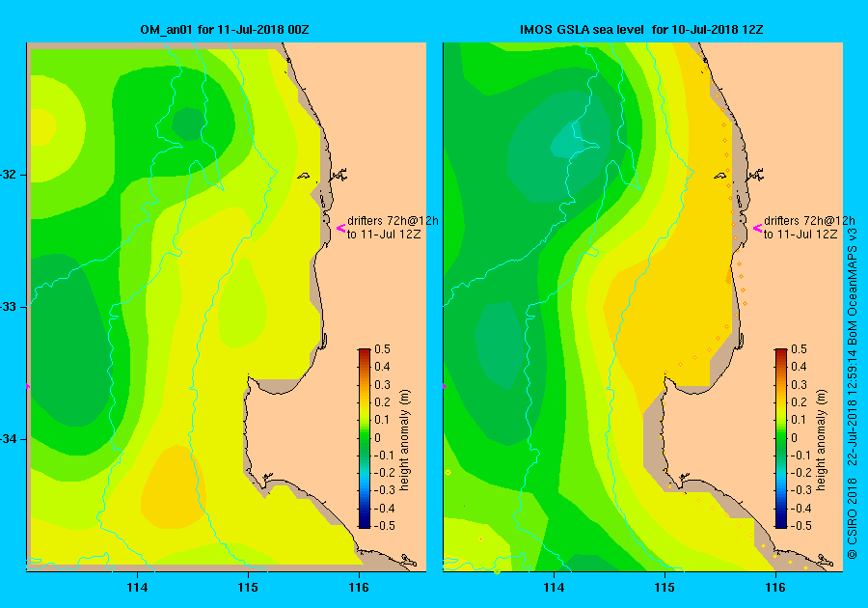Image resolution: width=868 pixels, height=608 pixels.
Task: Click the left map's height anomaly color bar
Action: click(365, 438)
